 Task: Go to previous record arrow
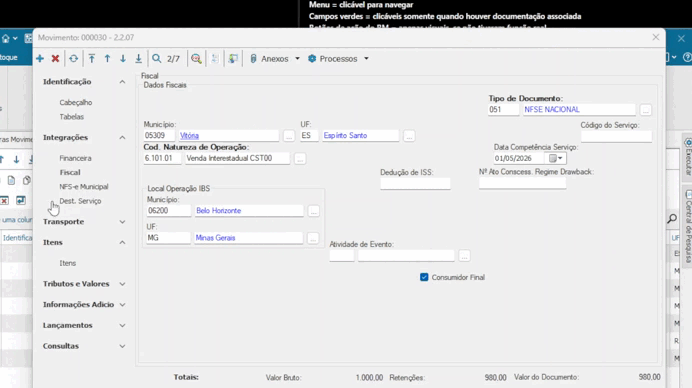tap(107, 59)
